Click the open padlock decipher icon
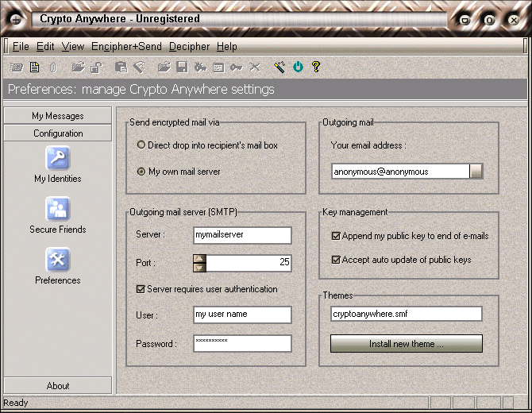This screenshot has width=532, height=413. point(97,68)
